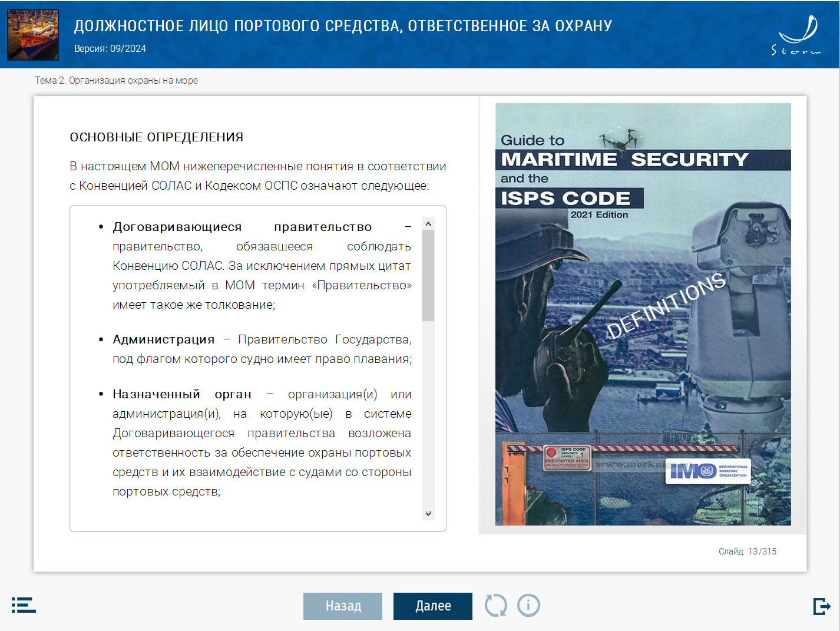Screen dimensions: 840x631
Task: Click the IMO logo on the cover
Action: tap(708, 471)
